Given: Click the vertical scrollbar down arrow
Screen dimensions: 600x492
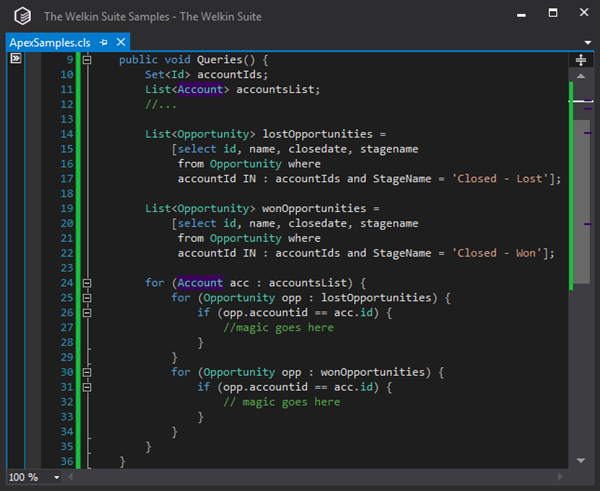Looking at the screenshot, I should click(581, 460).
